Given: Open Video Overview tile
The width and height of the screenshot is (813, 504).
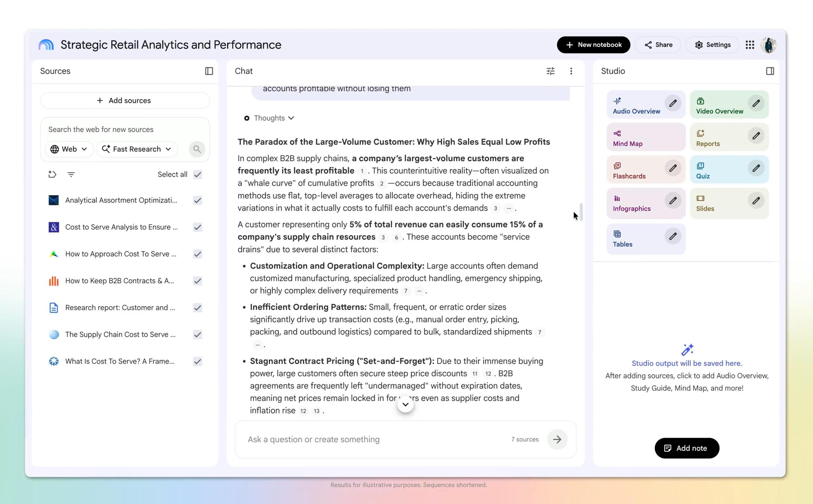Looking at the screenshot, I should pos(729,105).
